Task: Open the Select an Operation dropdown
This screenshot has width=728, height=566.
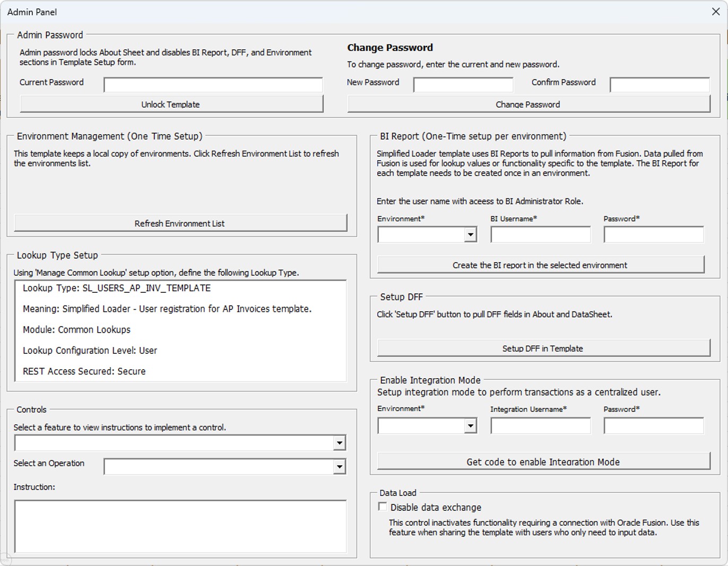Action: click(340, 466)
